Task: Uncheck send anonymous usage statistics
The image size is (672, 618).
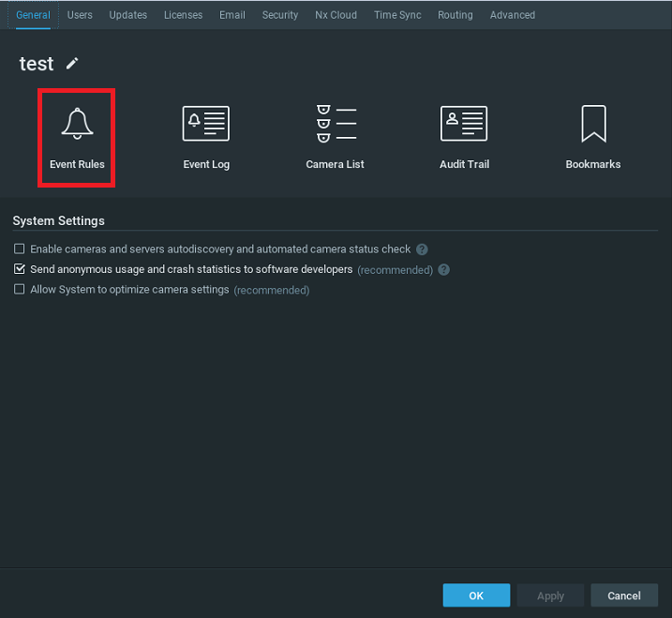Action: (x=20, y=270)
